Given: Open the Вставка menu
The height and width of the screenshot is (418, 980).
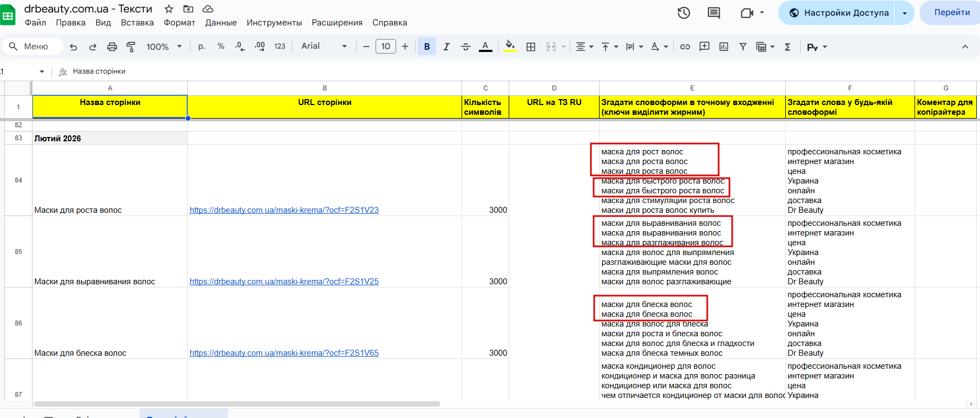Looking at the screenshot, I should tap(137, 23).
